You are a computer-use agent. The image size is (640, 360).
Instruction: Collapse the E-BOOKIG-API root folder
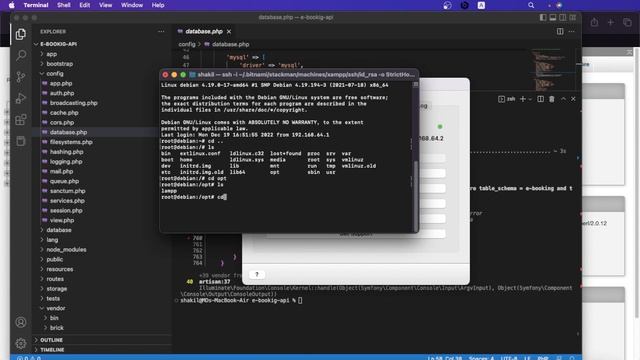tap(58, 44)
